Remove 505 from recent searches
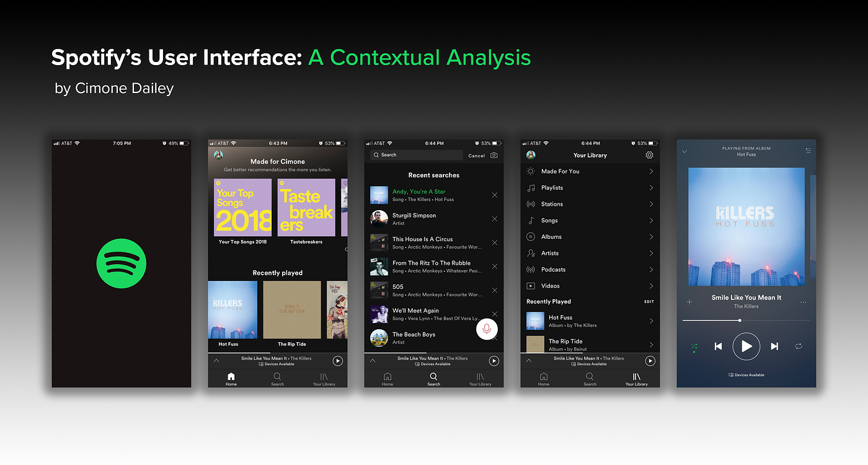This screenshot has width=868, height=465. 494,290
